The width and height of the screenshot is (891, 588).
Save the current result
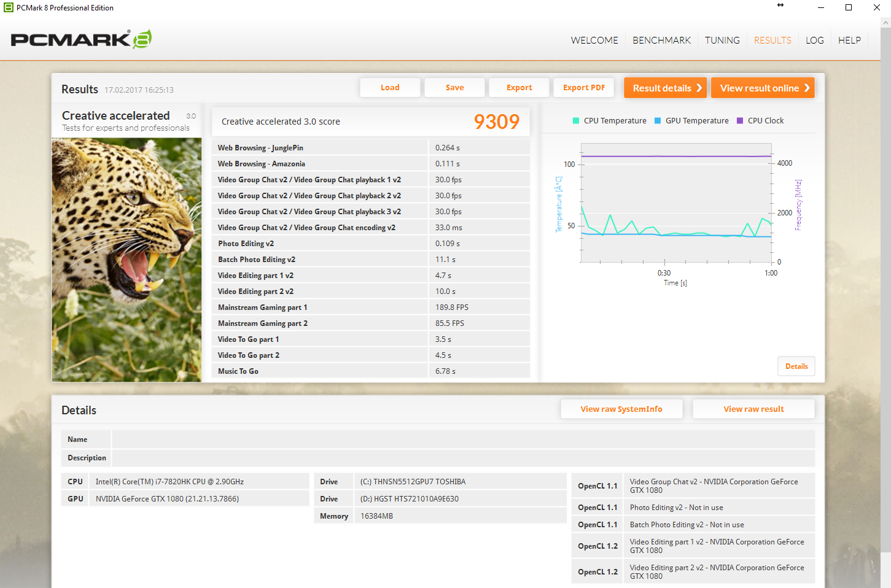pos(454,88)
